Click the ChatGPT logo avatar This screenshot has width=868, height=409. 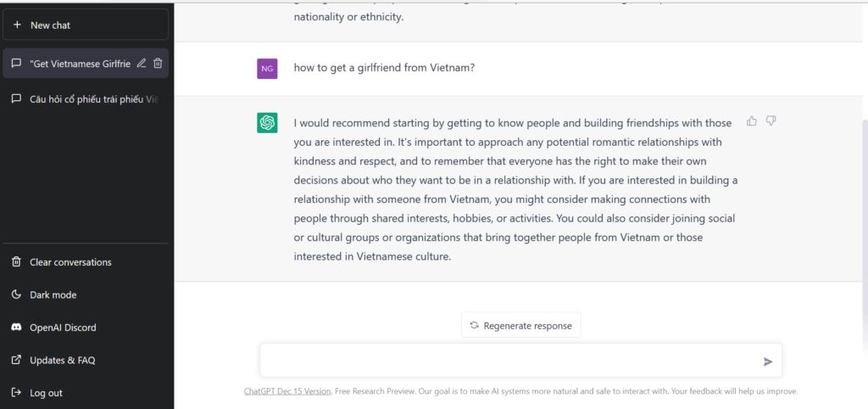(x=267, y=122)
